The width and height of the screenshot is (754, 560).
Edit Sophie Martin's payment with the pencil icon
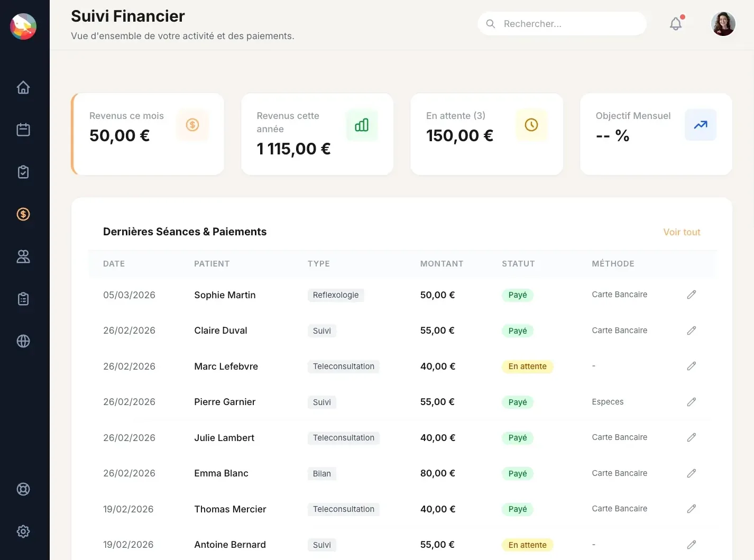tap(691, 295)
